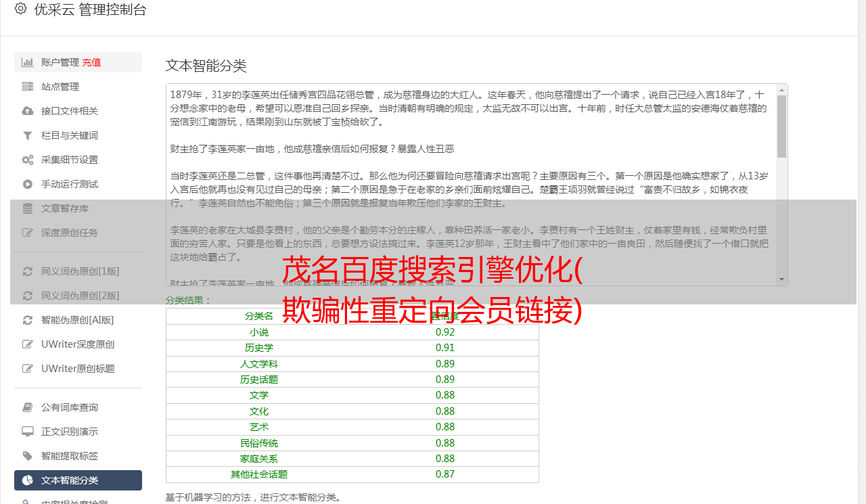Click the 分类名 column header
Screen dimensions: 866x504
[x=259, y=316]
